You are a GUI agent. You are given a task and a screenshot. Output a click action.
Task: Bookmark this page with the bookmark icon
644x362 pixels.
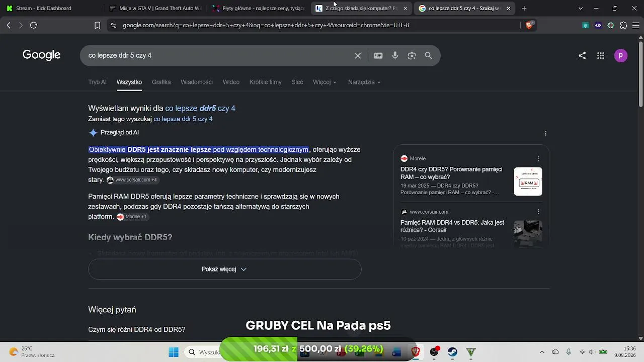pos(98,25)
